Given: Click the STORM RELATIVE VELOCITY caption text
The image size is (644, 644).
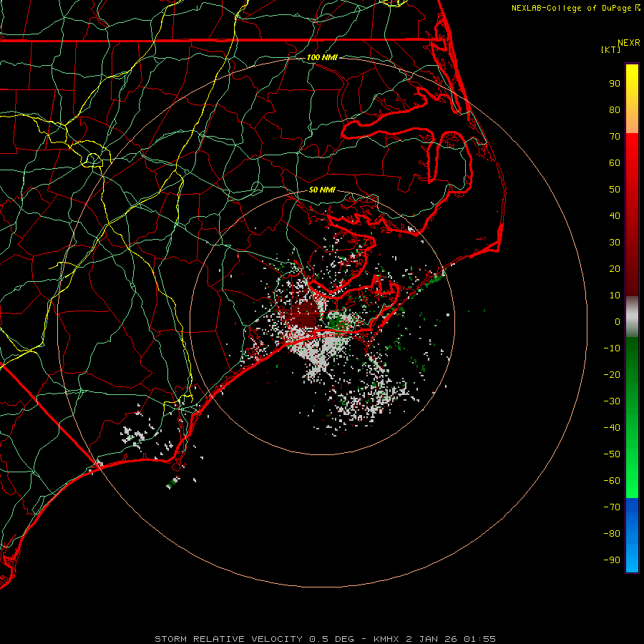Looking at the screenshot, I should point(229,639).
